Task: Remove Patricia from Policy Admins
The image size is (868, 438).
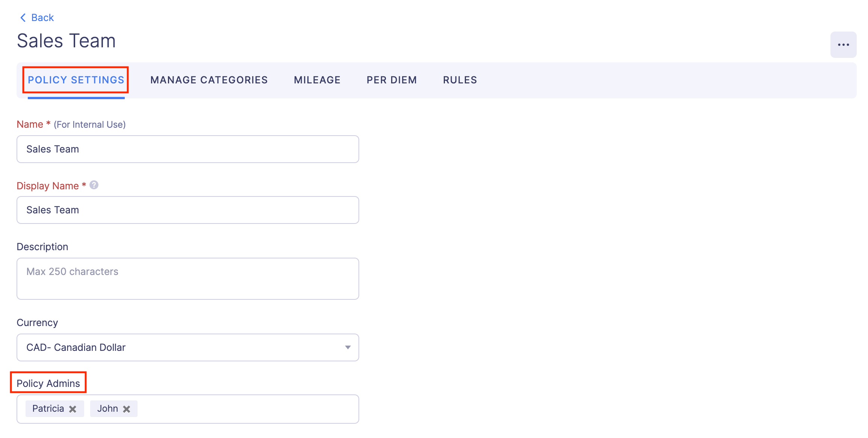Action: tap(73, 409)
